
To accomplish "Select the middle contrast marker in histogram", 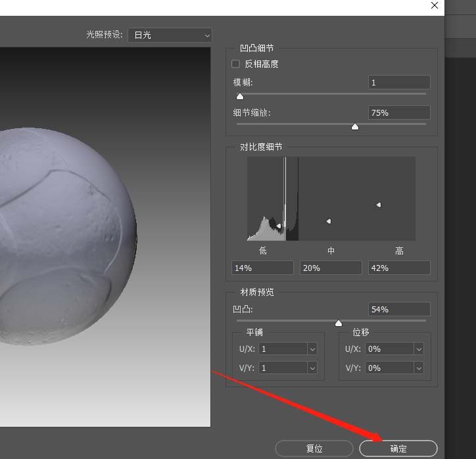I will pyautogui.click(x=329, y=221).
